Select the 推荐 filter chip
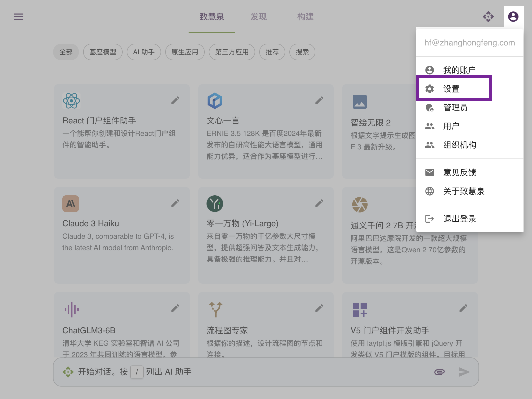 click(272, 52)
